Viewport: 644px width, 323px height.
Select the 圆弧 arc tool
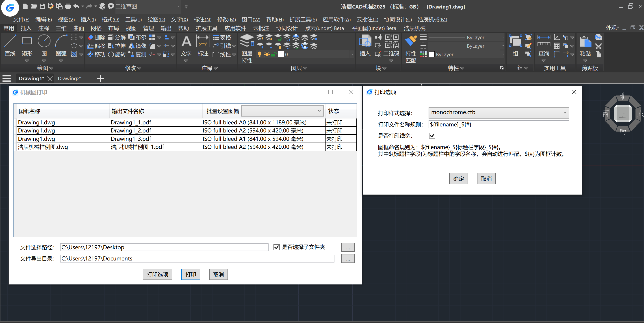click(x=61, y=41)
